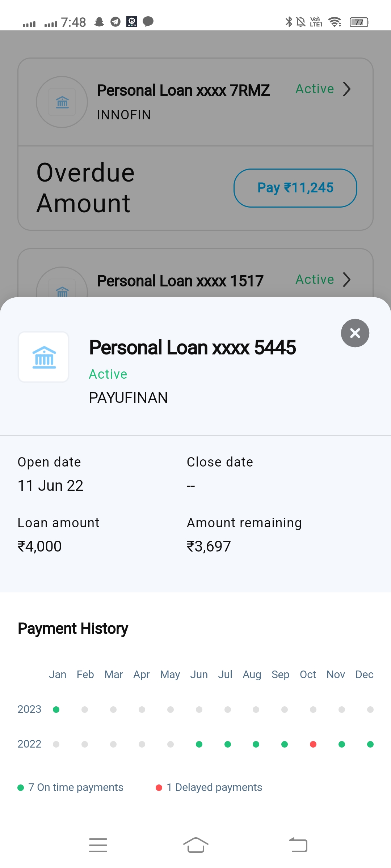Tap the bank icon for INNOFIN loan
Viewport: 391px width, 868px height.
click(62, 102)
